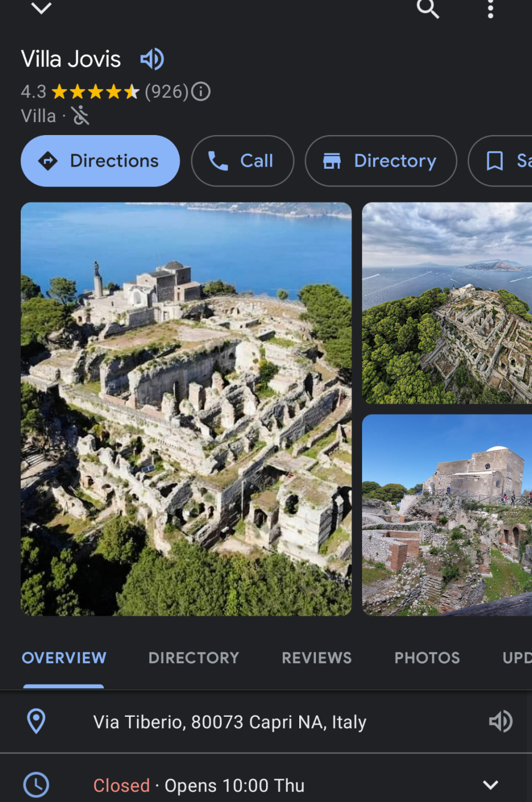
Task: Start Directions to Villa Jovis
Action: click(100, 161)
